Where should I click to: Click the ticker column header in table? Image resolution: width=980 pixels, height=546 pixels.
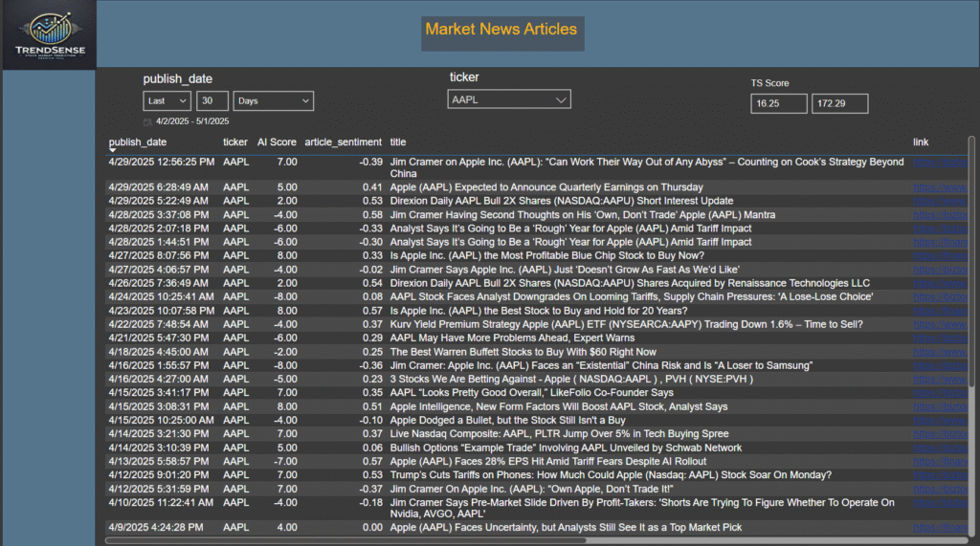click(x=234, y=142)
